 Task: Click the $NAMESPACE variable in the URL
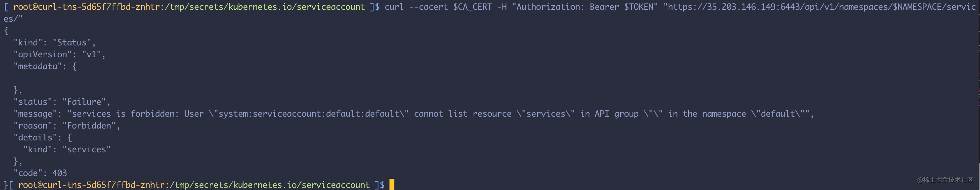[917, 7]
